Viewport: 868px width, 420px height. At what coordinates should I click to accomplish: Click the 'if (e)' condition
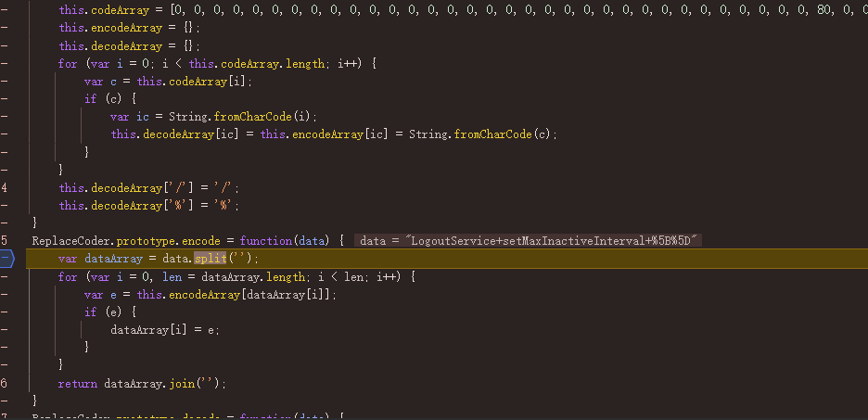click(x=105, y=312)
